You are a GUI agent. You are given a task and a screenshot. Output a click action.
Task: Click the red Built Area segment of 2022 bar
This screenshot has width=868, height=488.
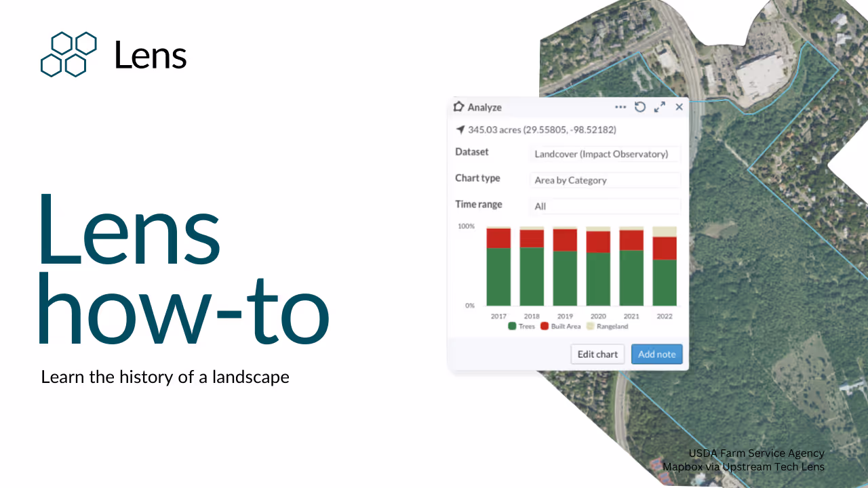(665, 248)
